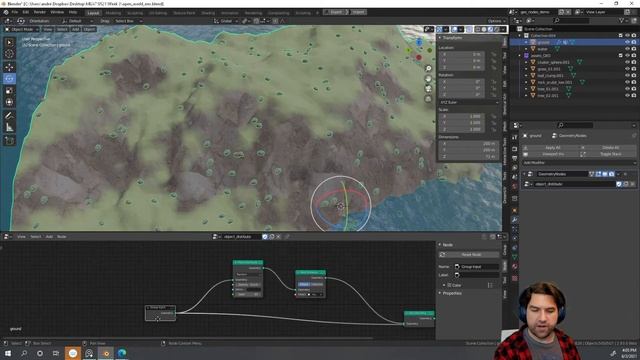The image size is (640, 360).
Task: Open the Select Box drag dropdown
Action: (x=128, y=21)
